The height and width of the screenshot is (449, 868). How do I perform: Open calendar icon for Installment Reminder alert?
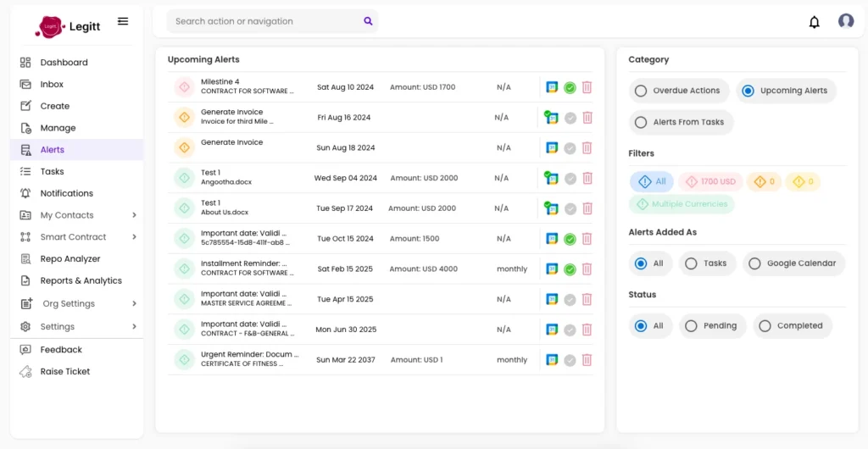click(x=552, y=269)
